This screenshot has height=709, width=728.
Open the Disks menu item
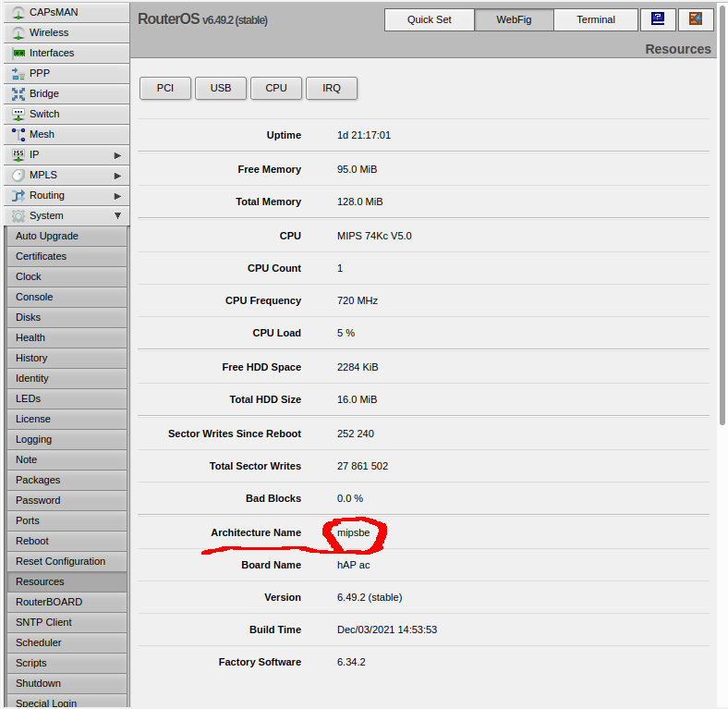pos(67,317)
